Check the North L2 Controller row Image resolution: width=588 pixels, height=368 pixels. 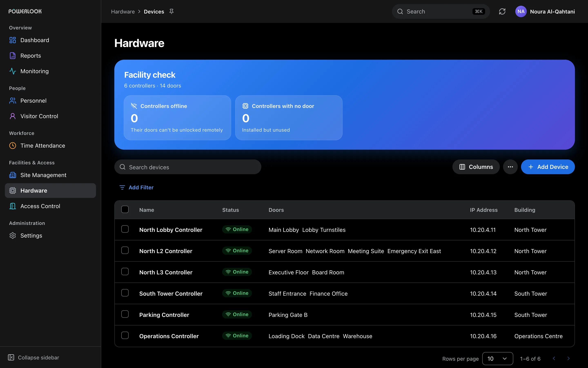[125, 250]
